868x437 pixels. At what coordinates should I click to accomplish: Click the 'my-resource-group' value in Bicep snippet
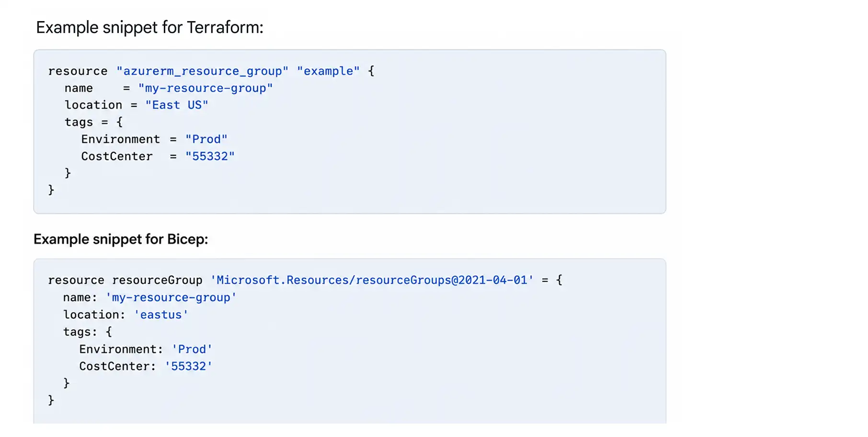[x=171, y=298]
